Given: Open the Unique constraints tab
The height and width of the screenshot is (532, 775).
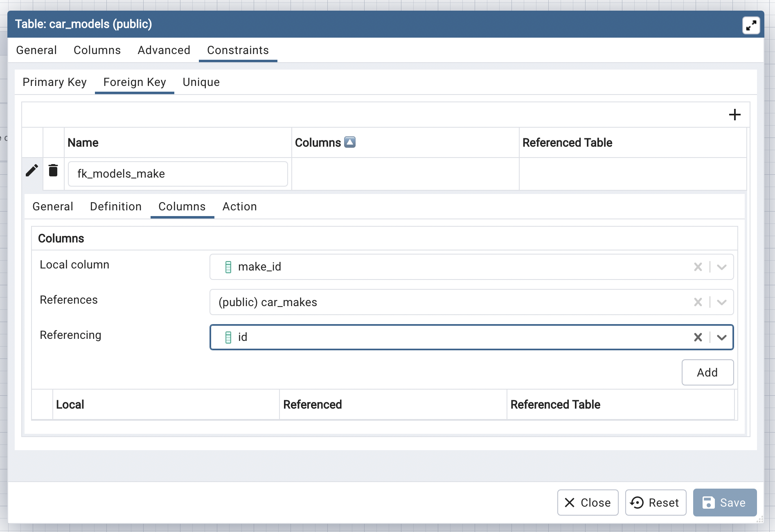Looking at the screenshot, I should (201, 82).
